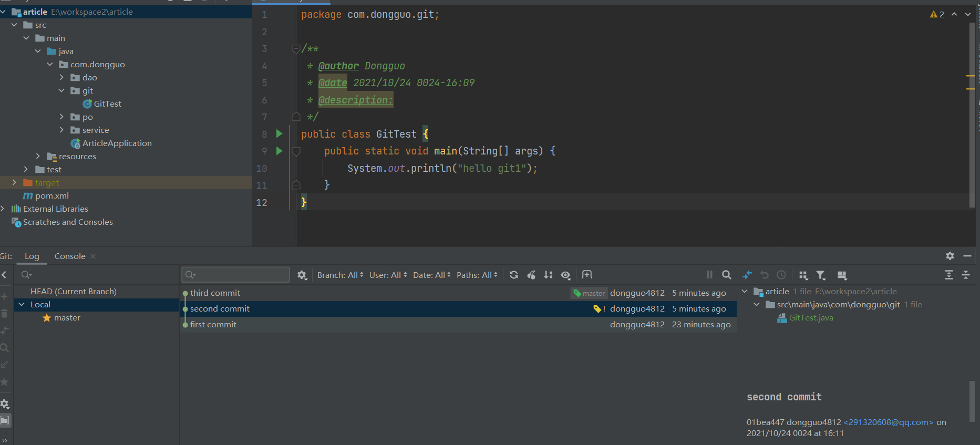Fold the main method at line 9
The width and height of the screenshot is (980, 445).
[296, 151]
